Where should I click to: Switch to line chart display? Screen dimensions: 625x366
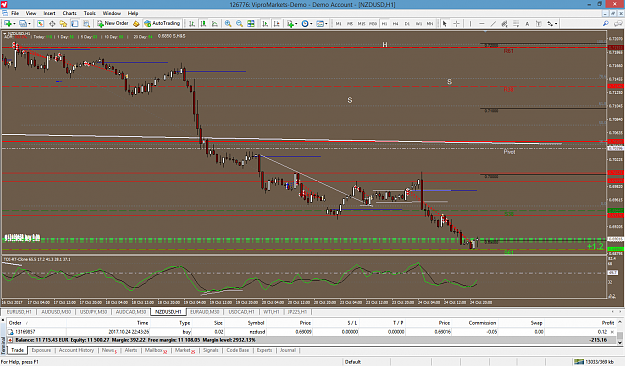(214, 24)
